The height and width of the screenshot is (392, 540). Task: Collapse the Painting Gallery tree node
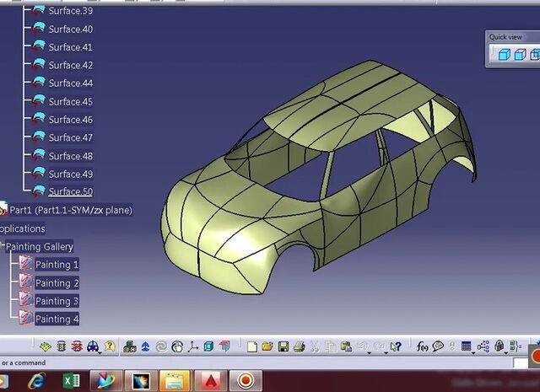[x=3, y=245]
